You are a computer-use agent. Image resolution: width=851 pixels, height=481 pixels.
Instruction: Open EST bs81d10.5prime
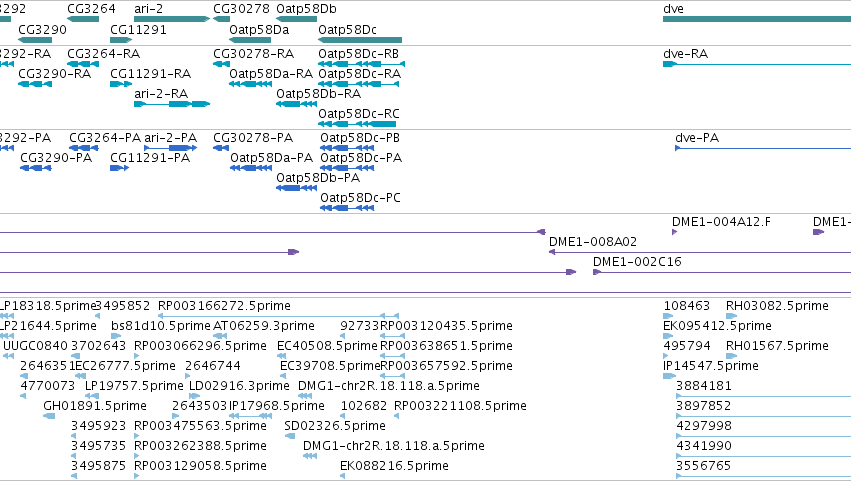pyautogui.click(x=160, y=326)
